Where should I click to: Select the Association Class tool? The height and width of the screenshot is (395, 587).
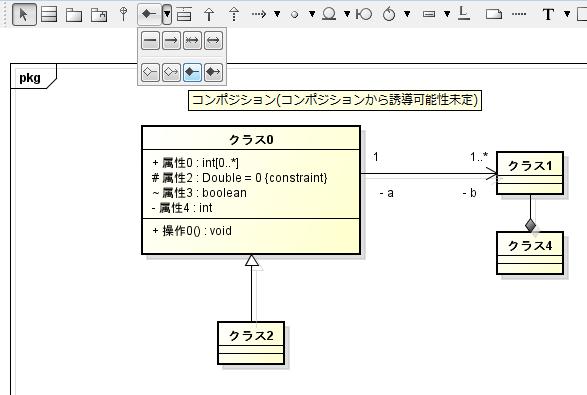click(184, 14)
